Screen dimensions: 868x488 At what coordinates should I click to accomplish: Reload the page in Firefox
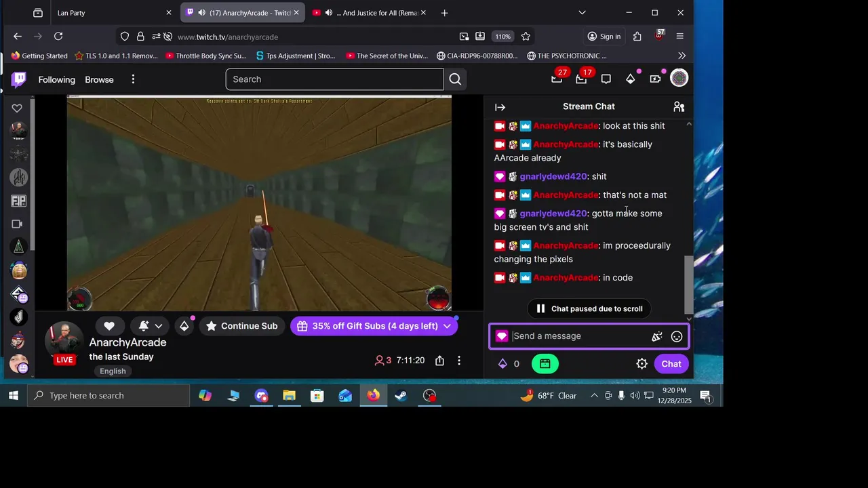click(58, 37)
